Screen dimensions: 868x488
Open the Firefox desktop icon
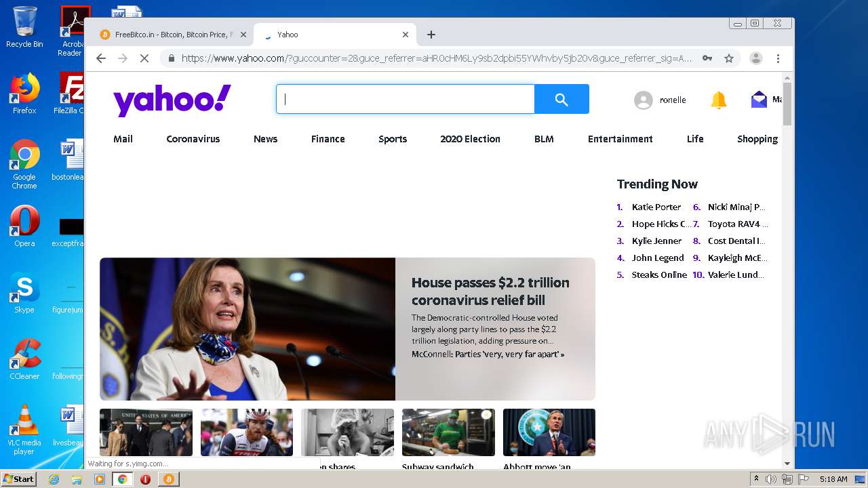[x=24, y=94]
